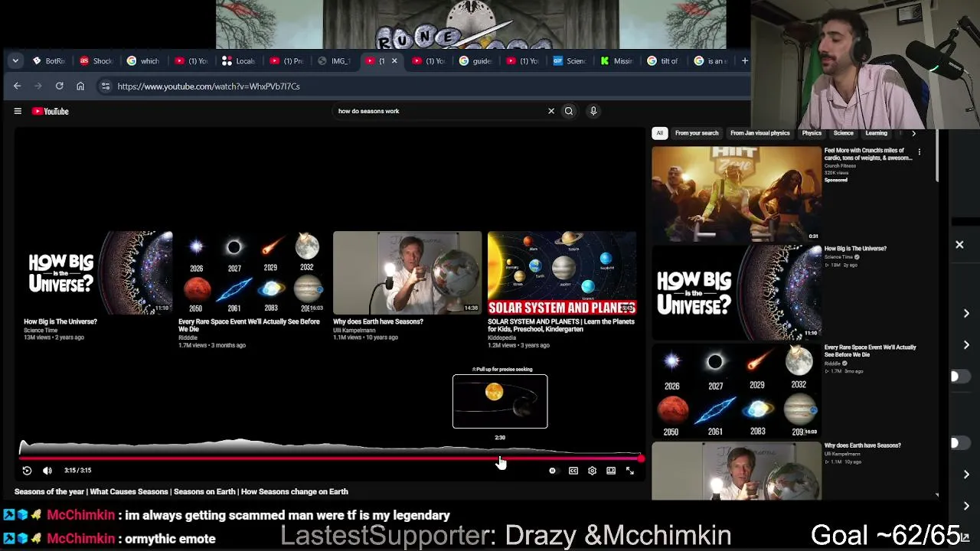The image size is (980, 551).
Task: Go to the YouTube home logo
Action: 51,111
